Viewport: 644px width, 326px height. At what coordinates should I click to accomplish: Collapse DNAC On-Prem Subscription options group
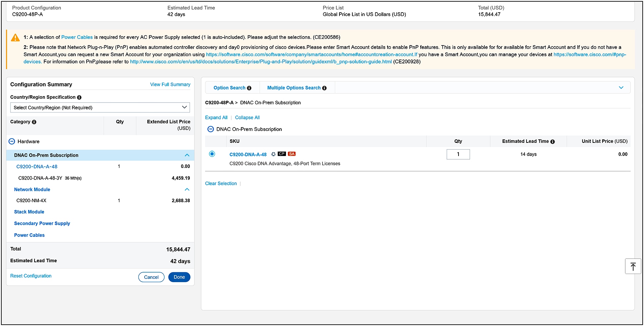210,129
